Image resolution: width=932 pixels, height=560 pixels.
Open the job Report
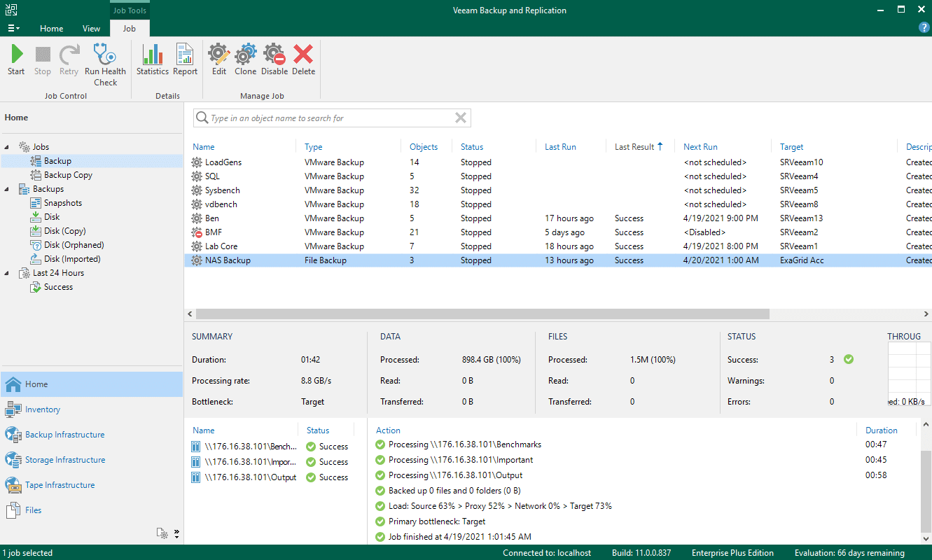pos(185,60)
